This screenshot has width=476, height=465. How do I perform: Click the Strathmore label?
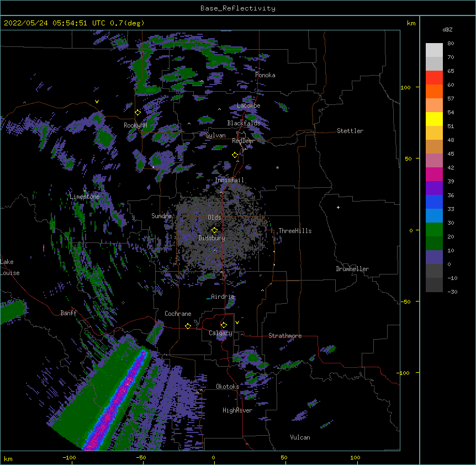[285, 336]
